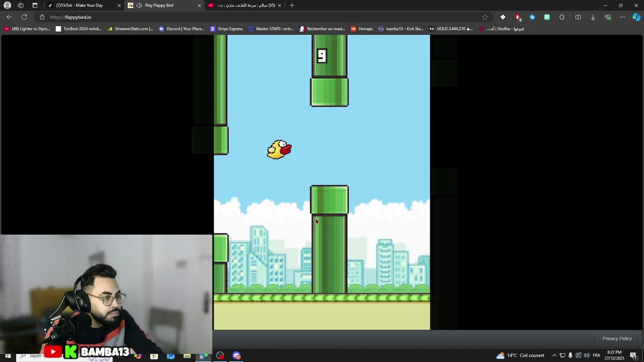Refresh the flappybird.io page
This screenshot has width=644, height=362.
click(x=24, y=17)
